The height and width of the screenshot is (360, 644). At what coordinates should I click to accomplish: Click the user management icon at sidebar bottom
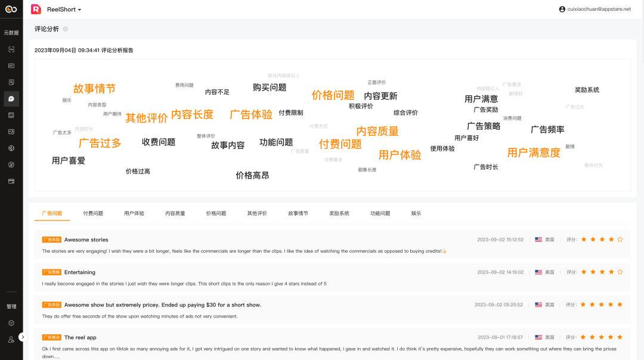coord(11,339)
